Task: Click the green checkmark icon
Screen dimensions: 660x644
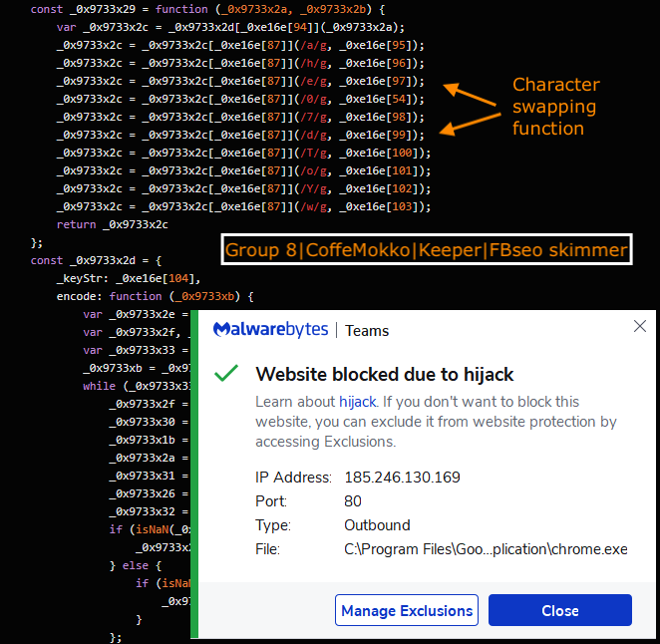Action: pos(227,374)
